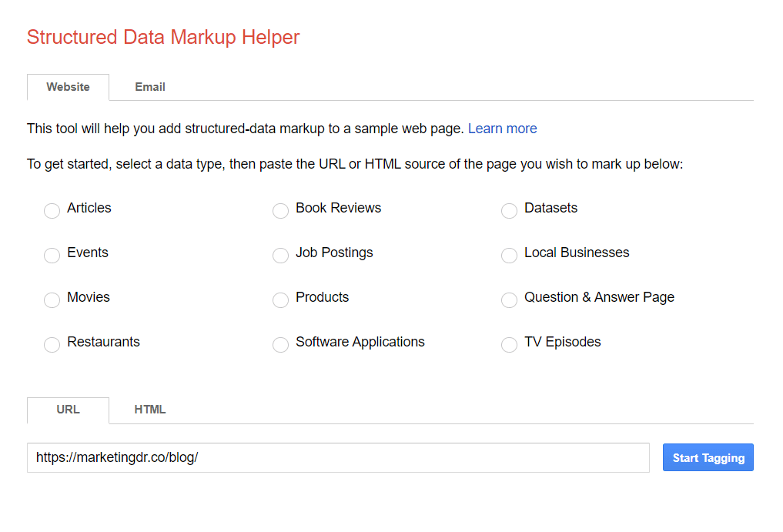
Task: Choose the Movies radio button
Action: pyautogui.click(x=52, y=299)
